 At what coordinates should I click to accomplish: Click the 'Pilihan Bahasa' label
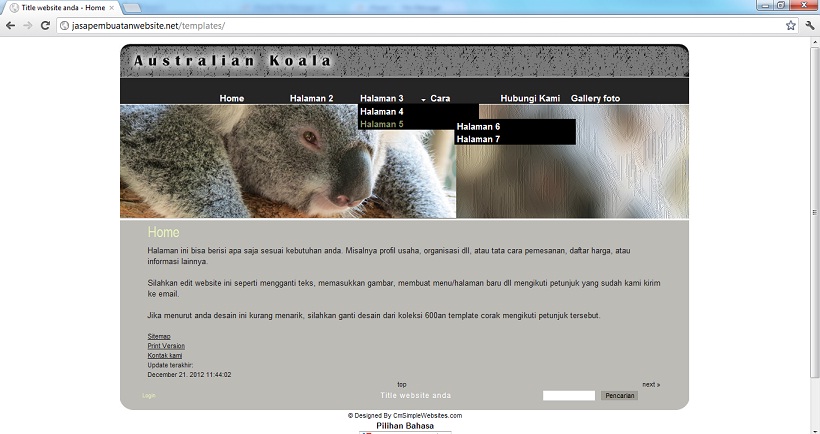(405, 426)
